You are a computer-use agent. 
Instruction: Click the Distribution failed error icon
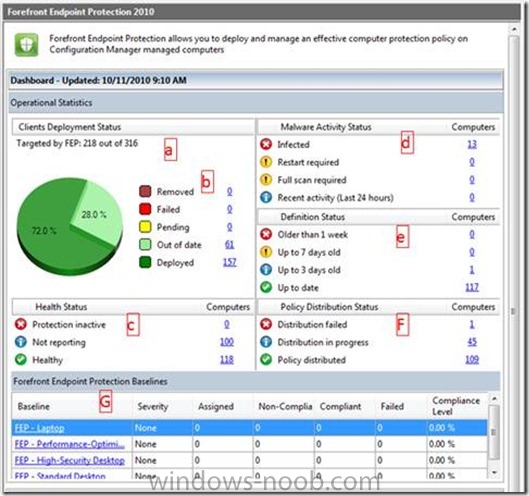click(x=266, y=324)
